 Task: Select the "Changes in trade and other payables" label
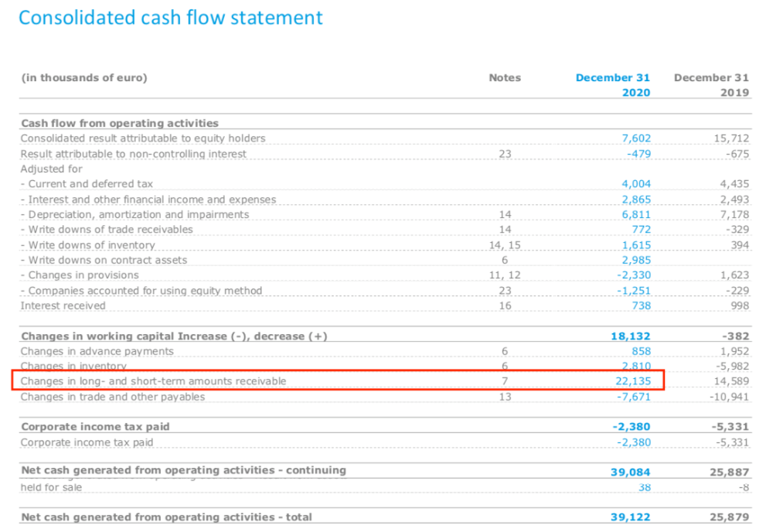[113, 397]
